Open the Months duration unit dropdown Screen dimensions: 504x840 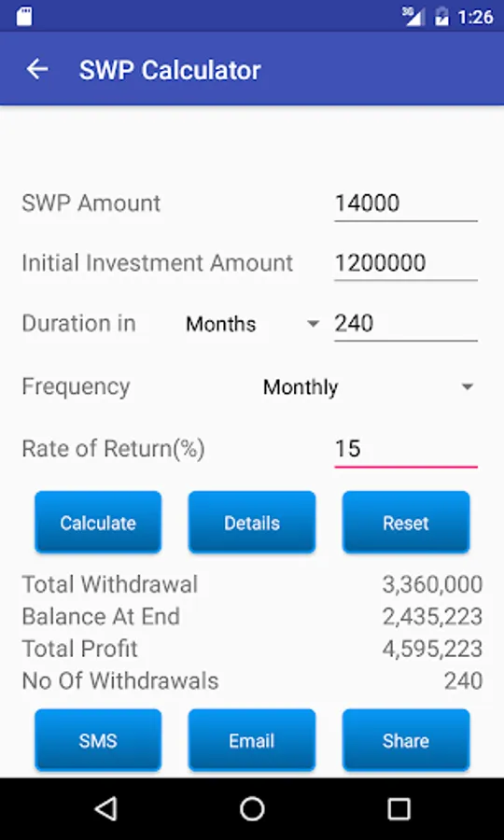pos(252,324)
